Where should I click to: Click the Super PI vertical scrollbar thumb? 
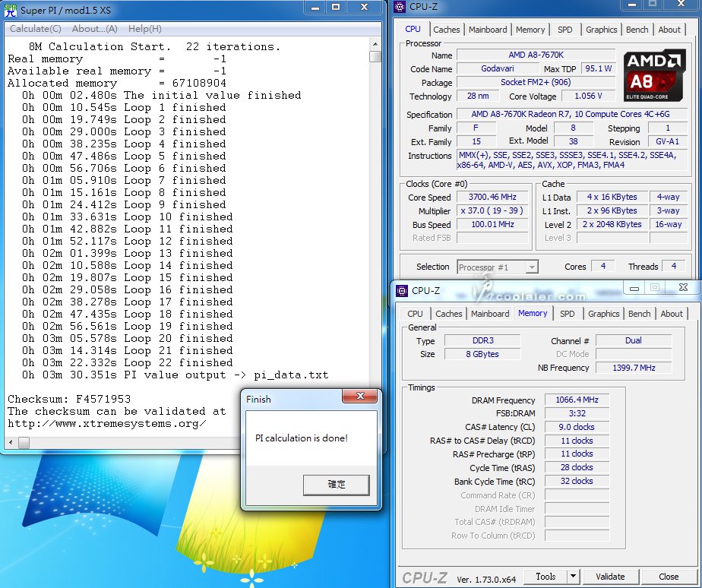tap(375, 56)
